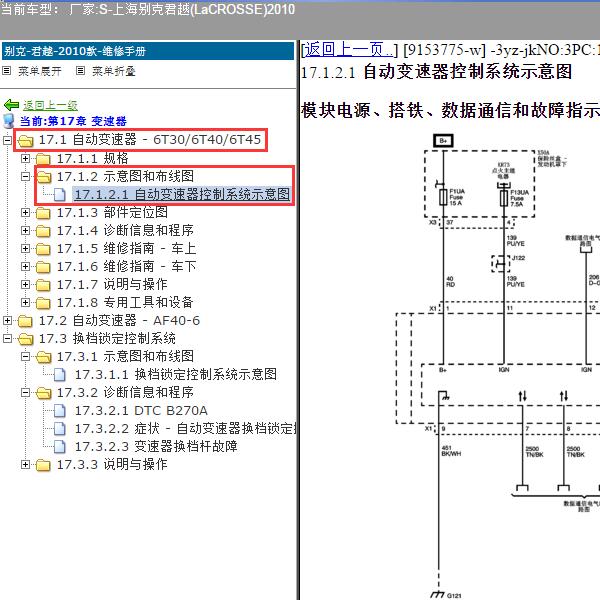Collapse the 17.1 自动变速器 6T30/6T40/6T45 node
Viewport: 600px width, 600px height.
[x=7, y=140]
